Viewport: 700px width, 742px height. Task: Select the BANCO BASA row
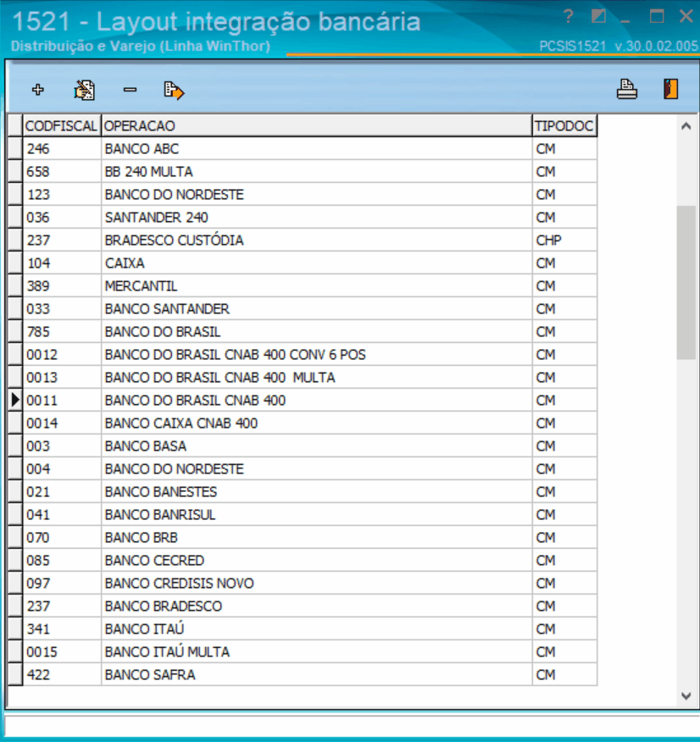(303, 446)
